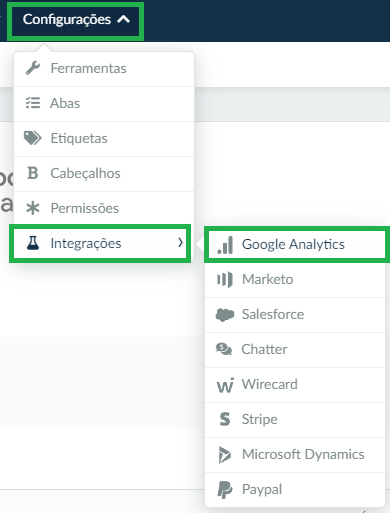Click the up chevron next to Configurações
Viewport: 390px width, 513px height.
(x=123, y=19)
